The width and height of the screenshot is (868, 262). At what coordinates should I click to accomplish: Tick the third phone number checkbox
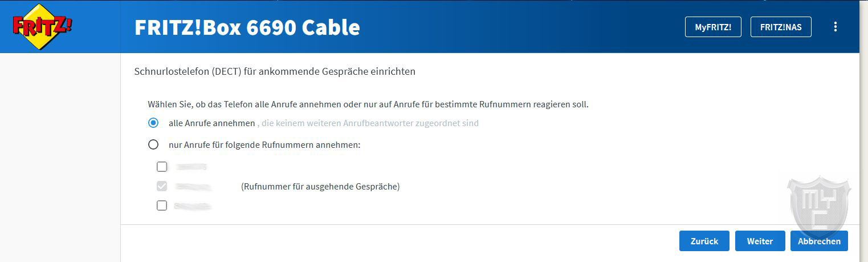coord(162,205)
